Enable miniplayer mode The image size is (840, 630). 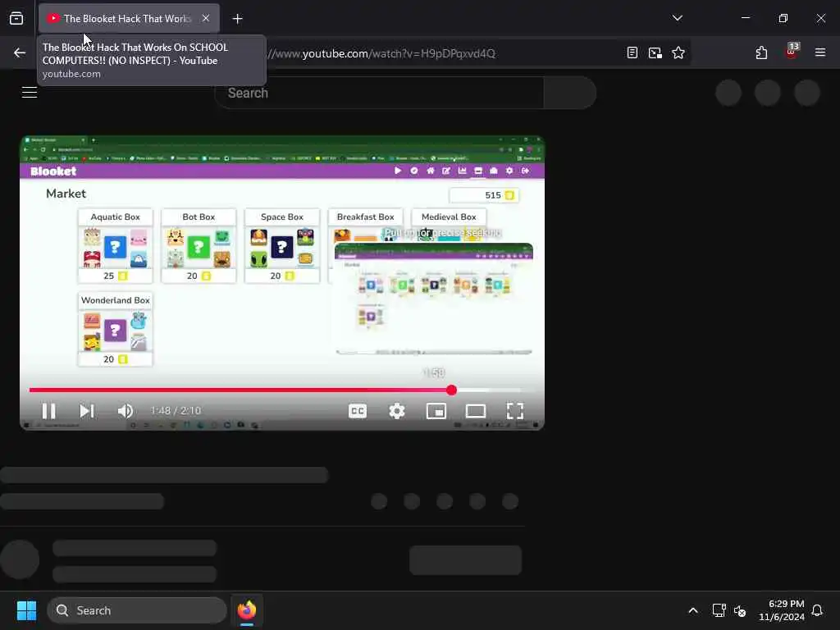pyautogui.click(x=436, y=411)
